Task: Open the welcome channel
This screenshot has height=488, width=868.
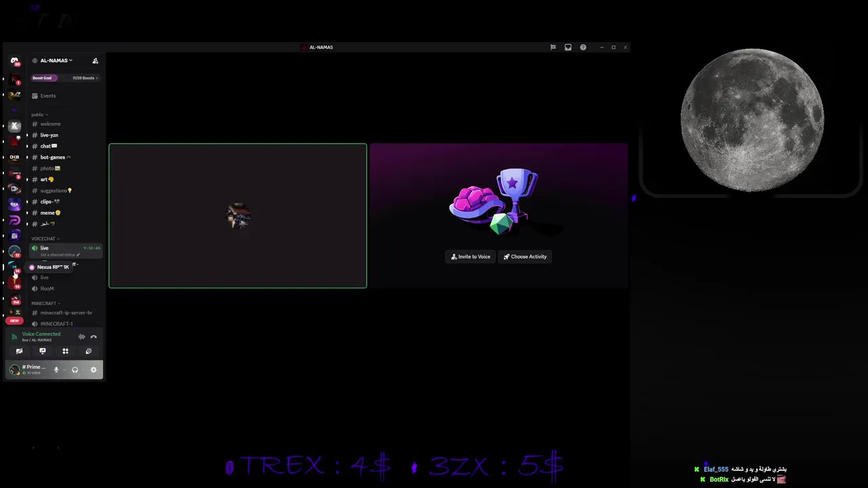Action: click(66, 124)
